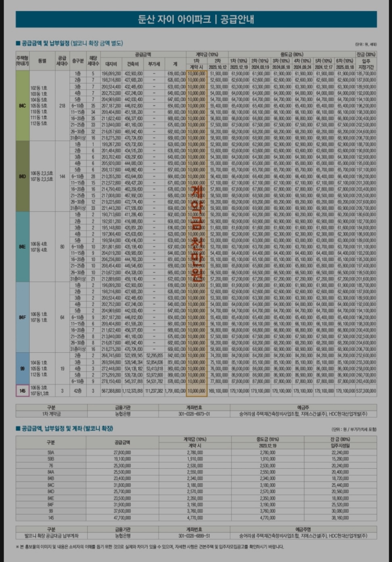Click the '대지비' column header
The width and height of the screenshot is (392, 562).
pos(111,64)
